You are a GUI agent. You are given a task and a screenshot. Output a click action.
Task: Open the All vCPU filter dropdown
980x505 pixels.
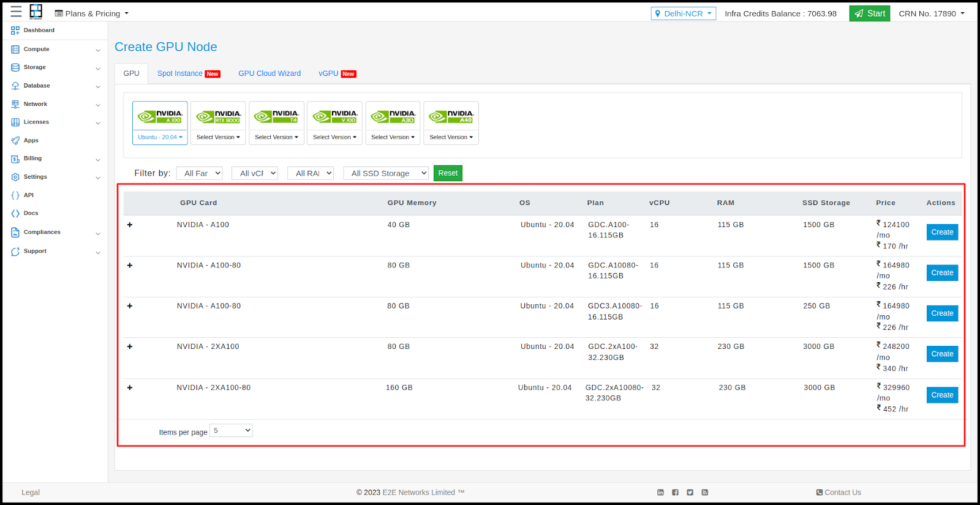tap(255, 173)
